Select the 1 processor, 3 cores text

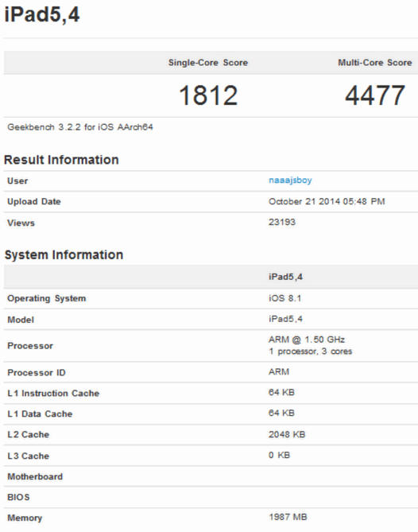point(311,351)
